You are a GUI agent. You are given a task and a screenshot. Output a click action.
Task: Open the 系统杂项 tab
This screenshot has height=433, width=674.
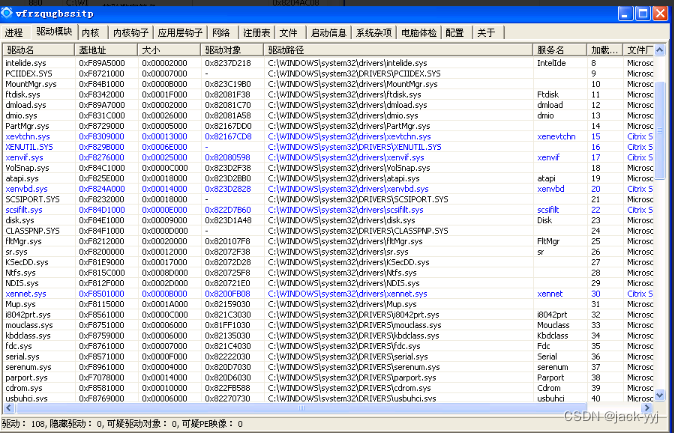374,33
